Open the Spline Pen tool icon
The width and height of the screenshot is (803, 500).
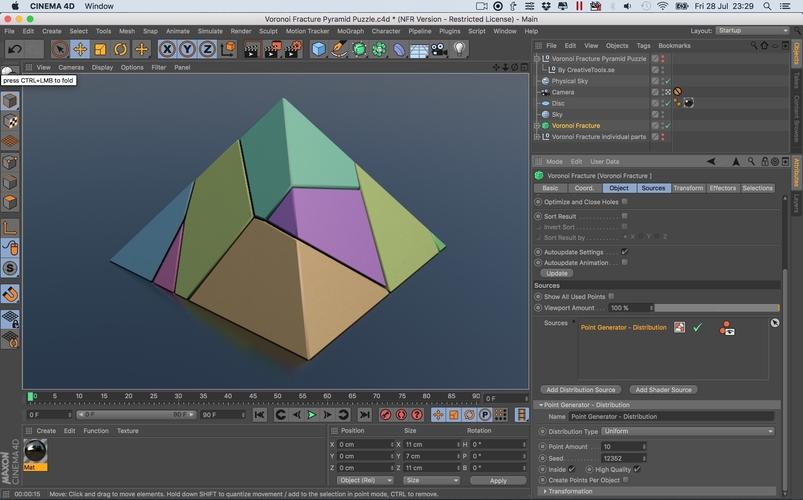pos(339,49)
